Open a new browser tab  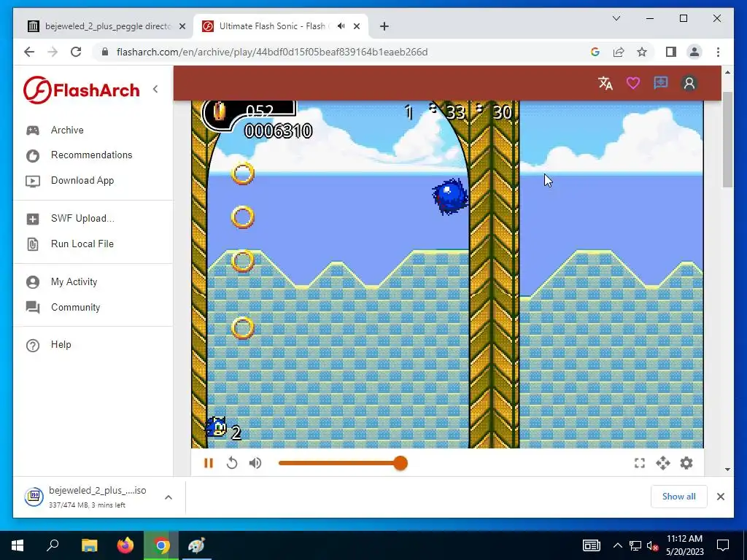coord(384,26)
